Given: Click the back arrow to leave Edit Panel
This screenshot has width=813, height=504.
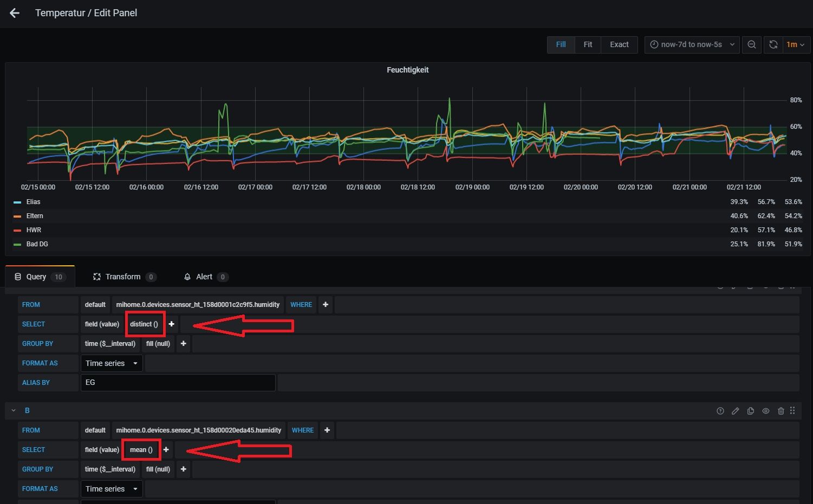Looking at the screenshot, I should [x=14, y=13].
